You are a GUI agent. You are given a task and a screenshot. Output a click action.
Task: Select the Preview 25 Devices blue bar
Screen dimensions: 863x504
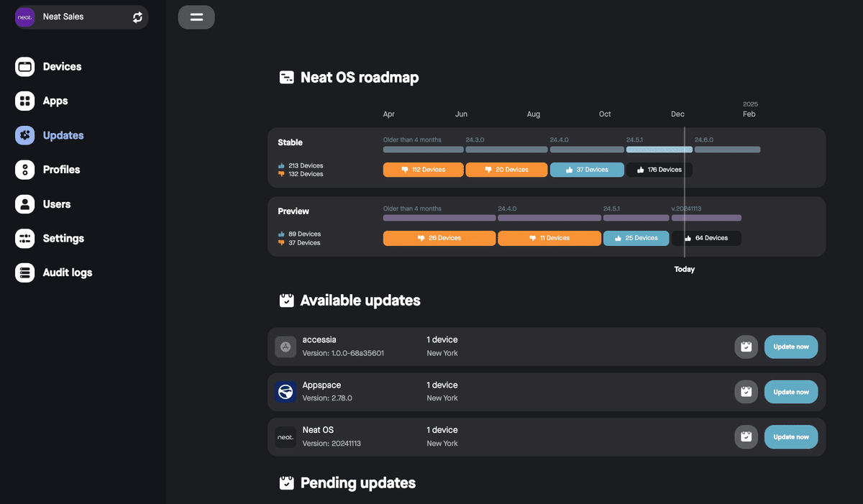(636, 238)
